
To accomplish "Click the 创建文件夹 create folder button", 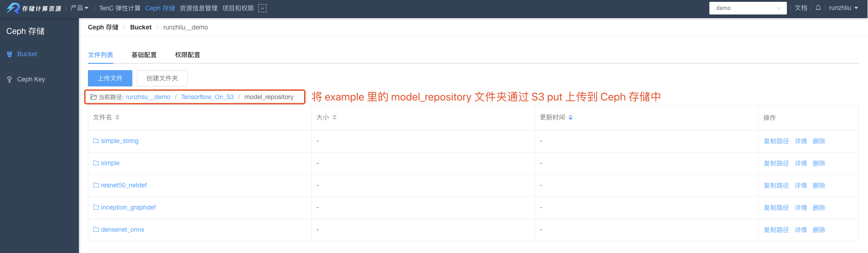I will 162,78.
